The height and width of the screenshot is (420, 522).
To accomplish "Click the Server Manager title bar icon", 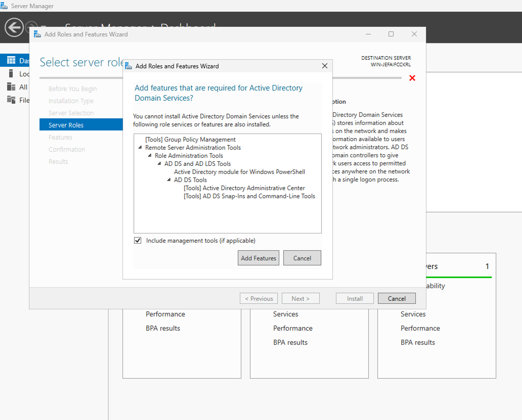I will (4, 6).
